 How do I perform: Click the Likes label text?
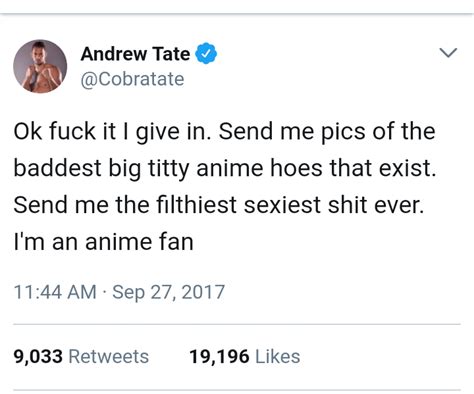click(x=278, y=356)
